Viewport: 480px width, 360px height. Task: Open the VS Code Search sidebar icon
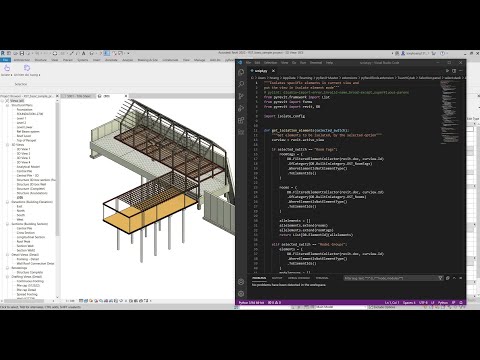tap(241, 84)
